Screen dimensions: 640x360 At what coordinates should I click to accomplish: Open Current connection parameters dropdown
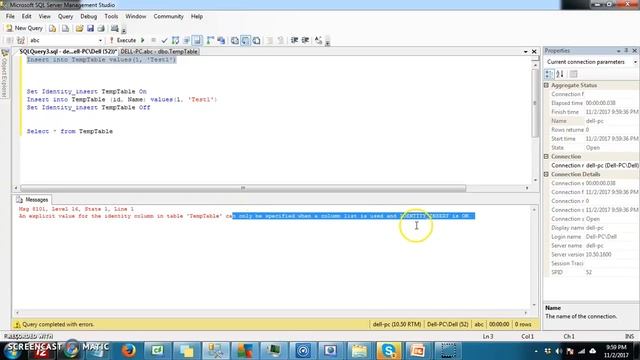pyautogui.click(x=635, y=62)
